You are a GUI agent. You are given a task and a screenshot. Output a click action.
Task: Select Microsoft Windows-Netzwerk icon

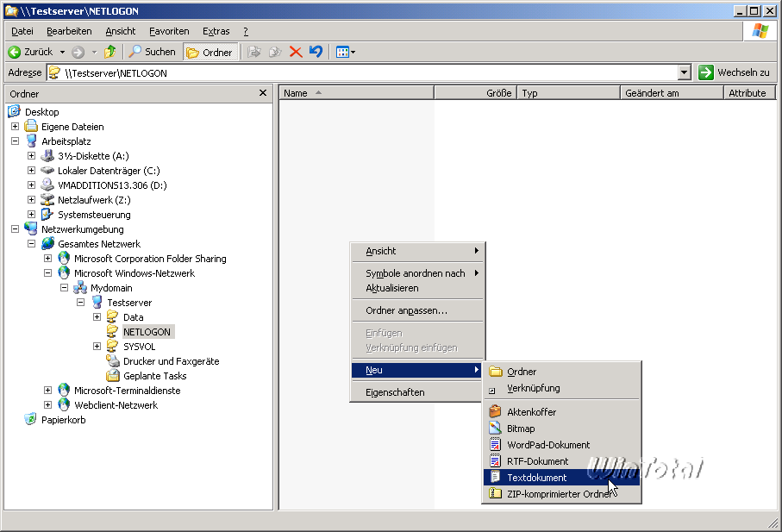(x=64, y=272)
